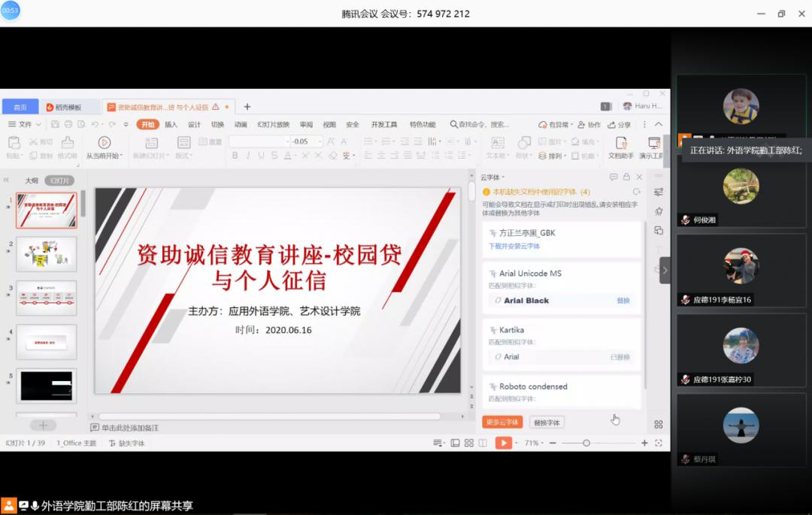Toggle to 幻灯片 thumbnail view
The height and width of the screenshot is (515, 812).
click(x=59, y=180)
